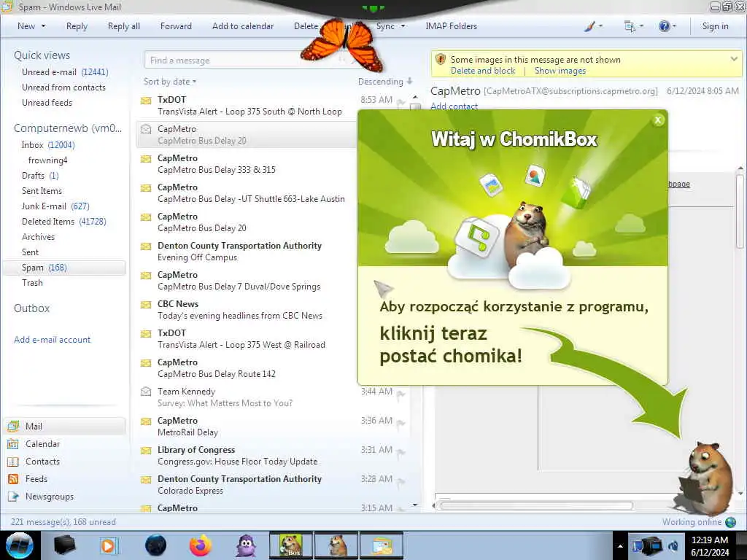Click the Delete toolbar button
Viewport: 747px width, 560px height.
coord(306,26)
